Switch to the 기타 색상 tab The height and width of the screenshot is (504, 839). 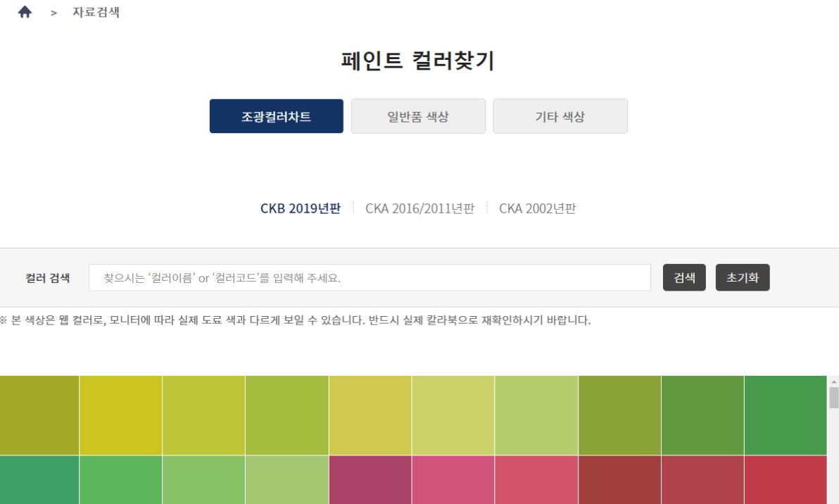(x=560, y=116)
